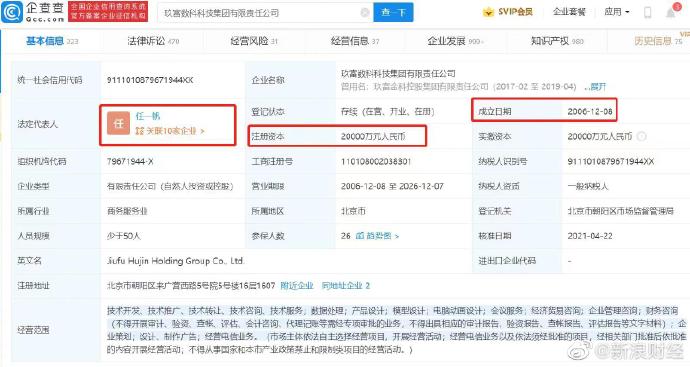Switch to the 经营信息 tab
This screenshot has width=690, height=367.
click(x=355, y=41)
